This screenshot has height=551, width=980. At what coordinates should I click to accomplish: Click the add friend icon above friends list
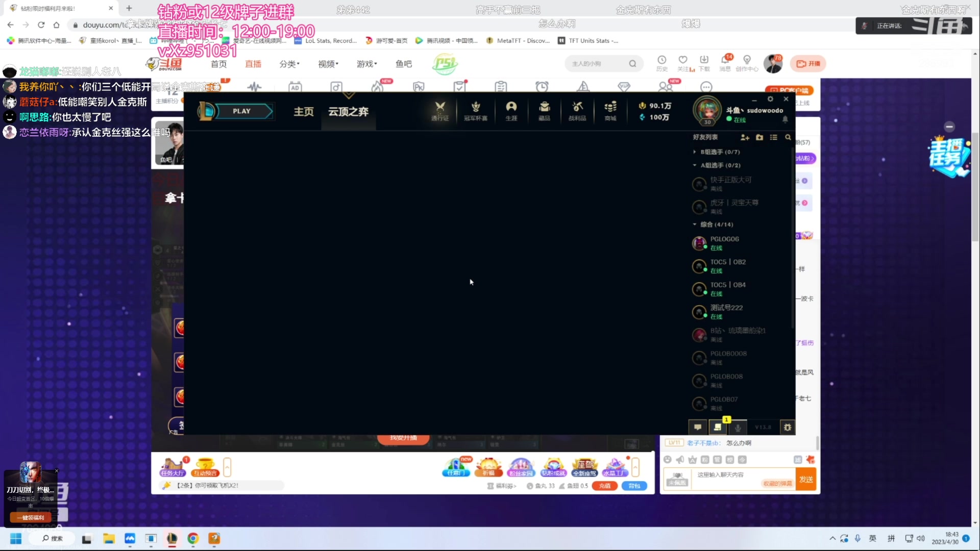pyautogui.click(x=744, y=137)
